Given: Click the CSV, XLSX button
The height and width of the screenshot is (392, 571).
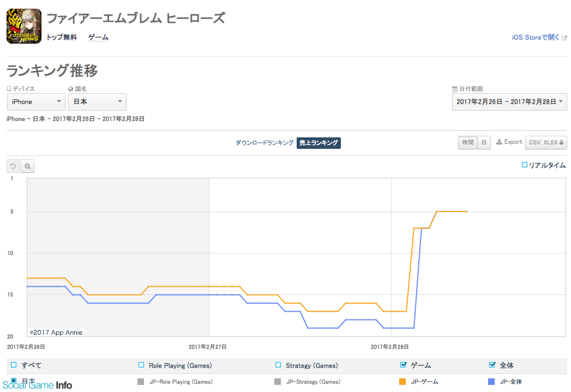Looking at the screenshot, I should click(546, 142).
